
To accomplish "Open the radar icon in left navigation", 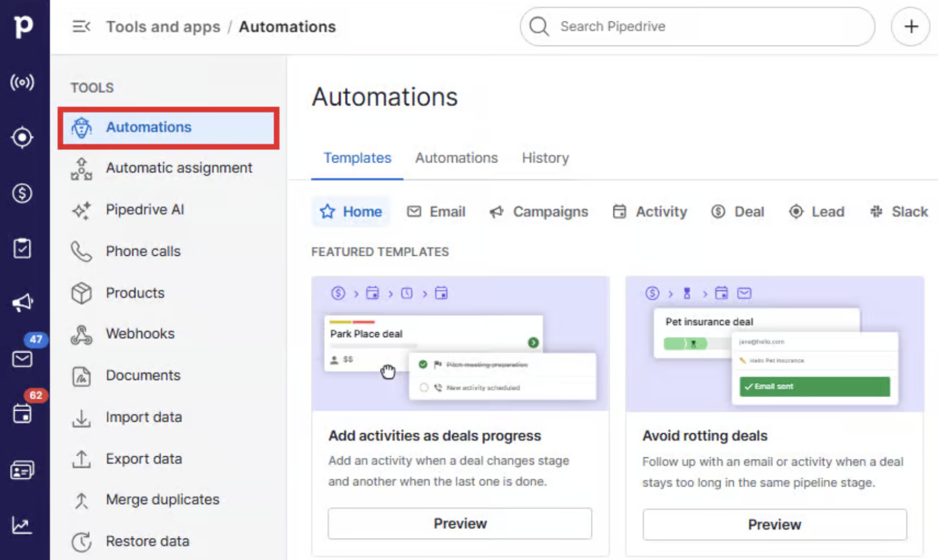I will click(x=23, y=82).
